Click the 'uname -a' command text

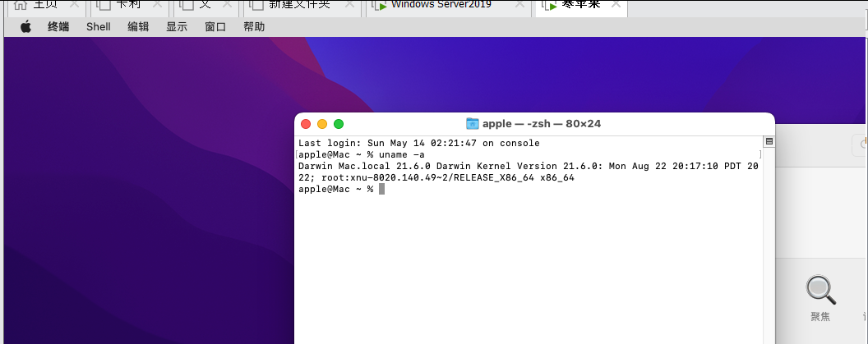pyautogui.click(x=402, y=155)
